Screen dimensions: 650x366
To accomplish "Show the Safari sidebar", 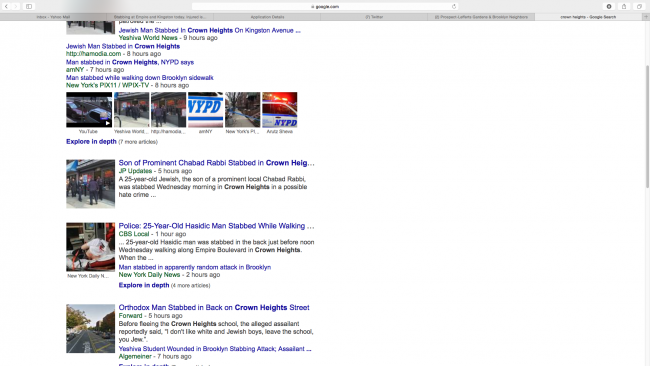I will click(x=29, y=6).
